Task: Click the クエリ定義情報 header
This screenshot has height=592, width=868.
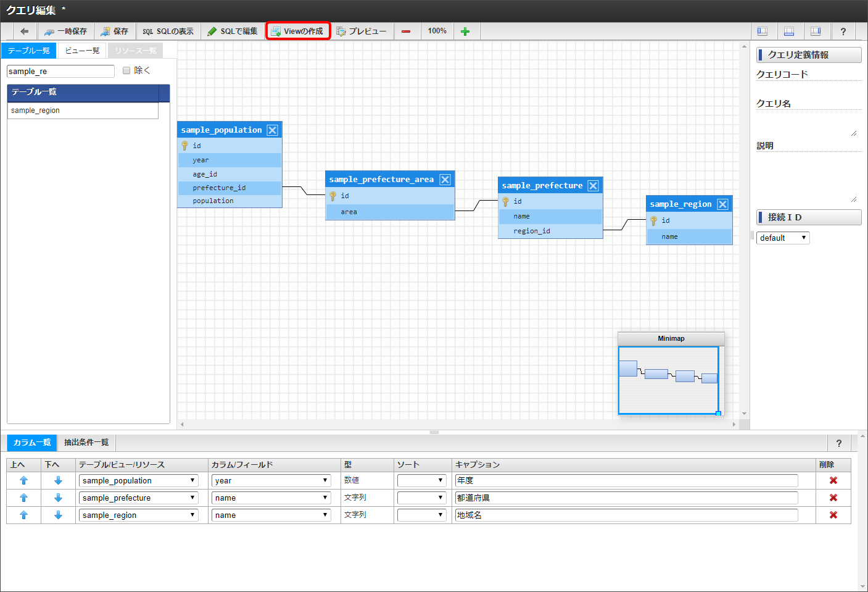Action: coord(809,55)
